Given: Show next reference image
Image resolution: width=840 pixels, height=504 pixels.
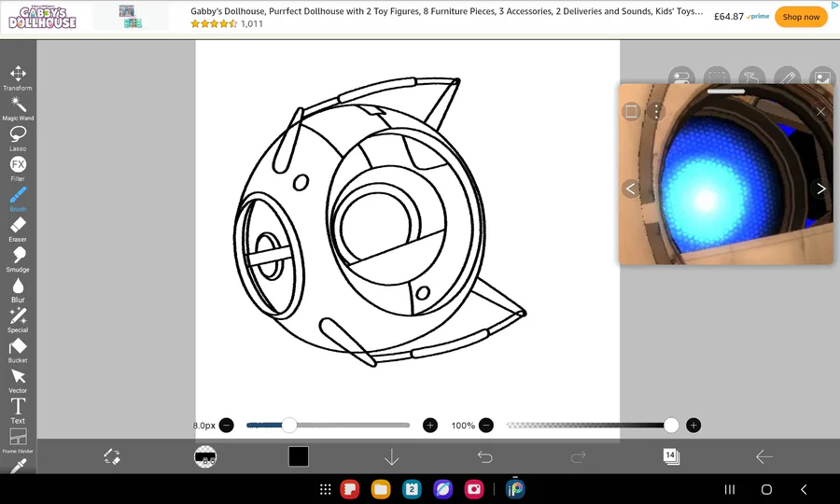Looking at the screenshot, I should (820, 189).
